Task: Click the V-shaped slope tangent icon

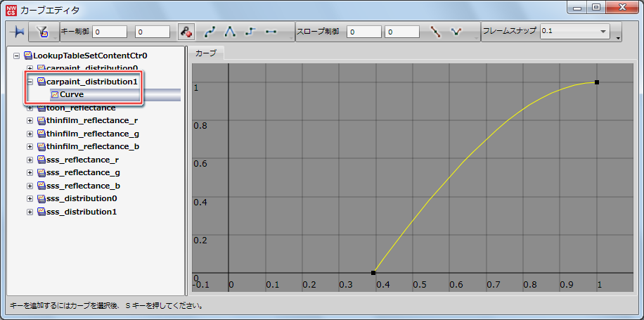Action: (x=456, y=32)
